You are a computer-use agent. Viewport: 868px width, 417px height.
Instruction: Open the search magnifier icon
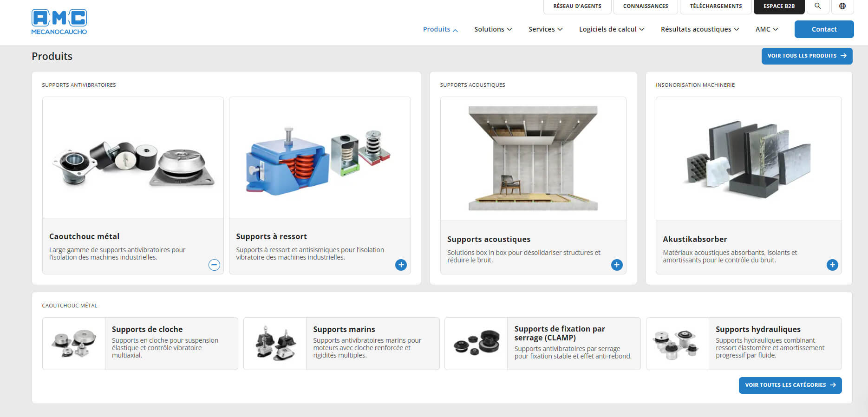pyautogui.click(x=818, y=6)
